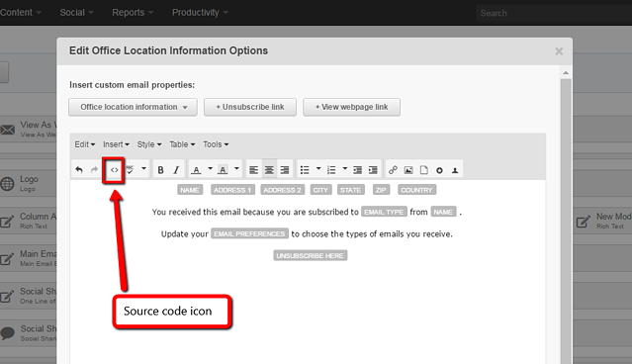
Task: Align text center
Action: (x=269, y=170)
